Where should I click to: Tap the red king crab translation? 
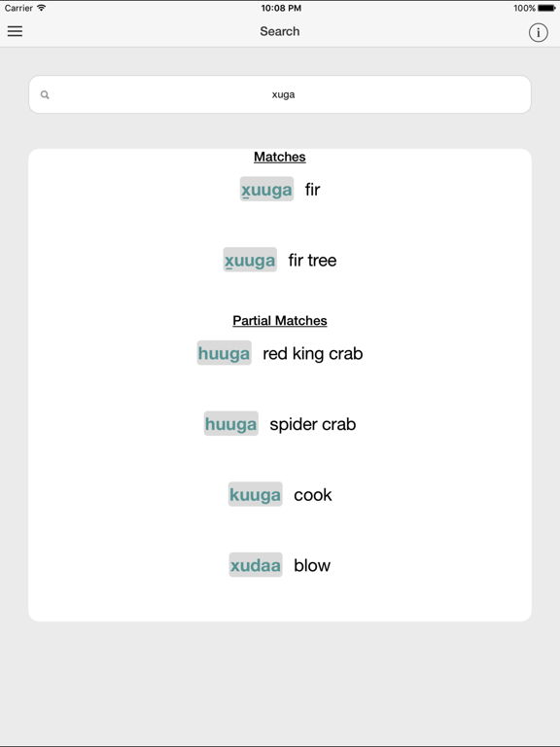tap(313, 353)
